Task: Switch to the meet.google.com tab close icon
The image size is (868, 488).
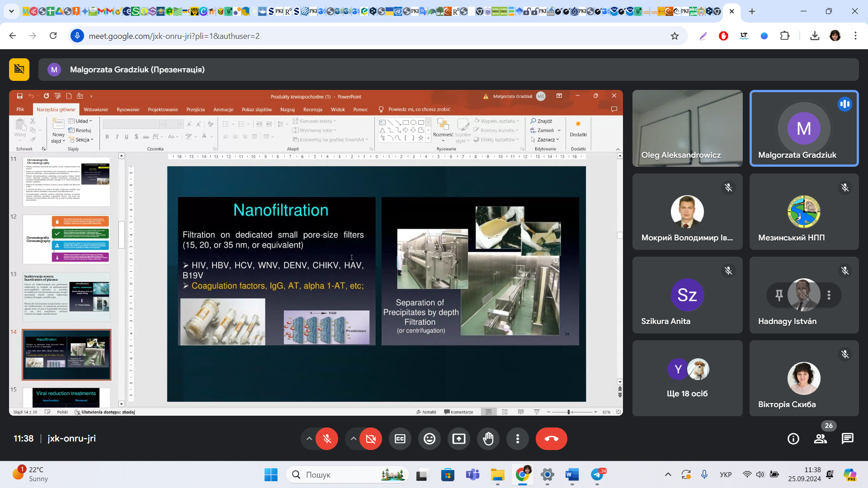Action: (732, 11)
